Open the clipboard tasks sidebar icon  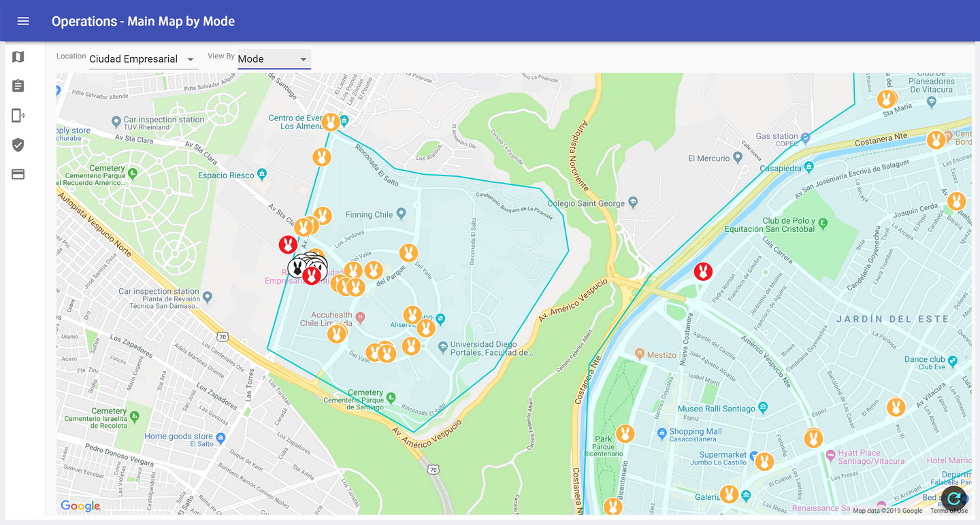18,86
